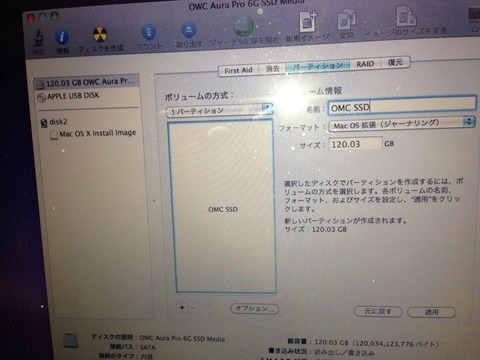Screen dimensions: 480x360
Task: Switch to the First Aid tab
Action: 238,70
